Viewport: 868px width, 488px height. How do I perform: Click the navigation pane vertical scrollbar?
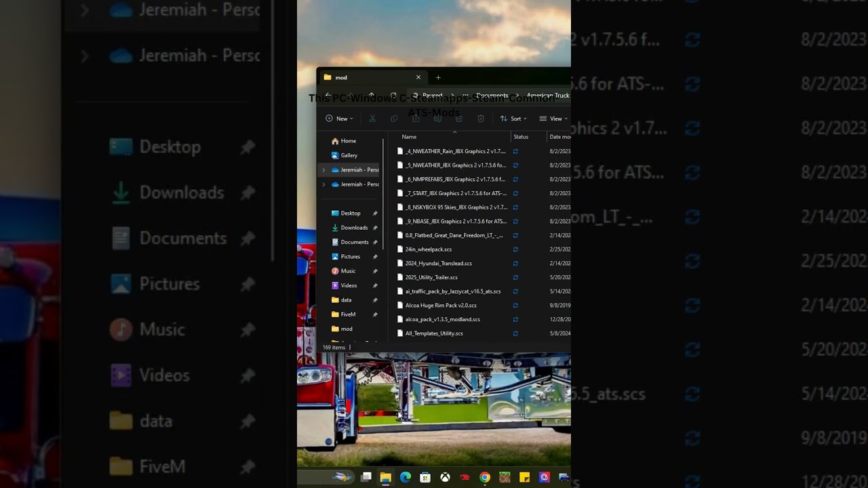pos(384,193)
